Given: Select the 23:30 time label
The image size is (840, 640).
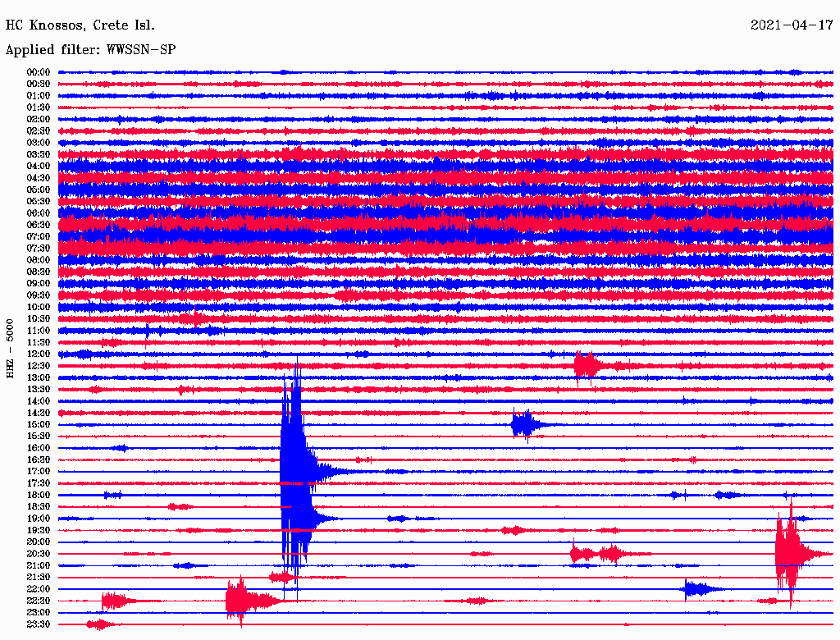Looking at the screenshot, I should (39, 624).
